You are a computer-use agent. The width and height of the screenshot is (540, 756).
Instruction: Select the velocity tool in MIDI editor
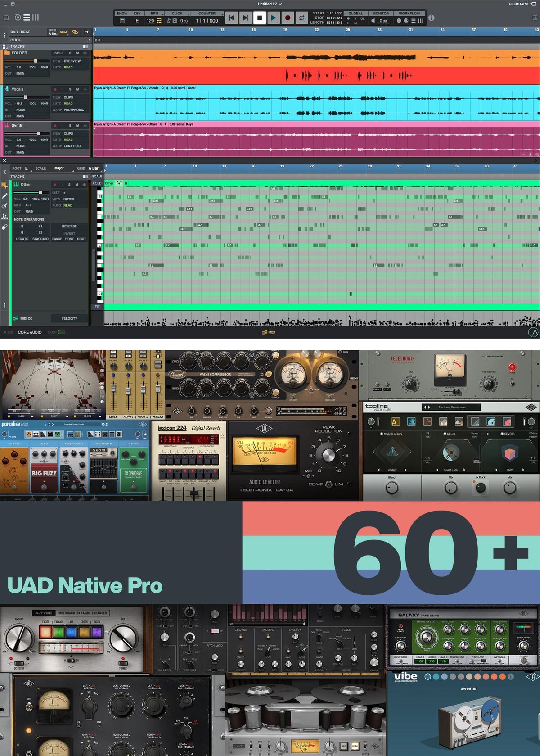(x=4, y=217)
